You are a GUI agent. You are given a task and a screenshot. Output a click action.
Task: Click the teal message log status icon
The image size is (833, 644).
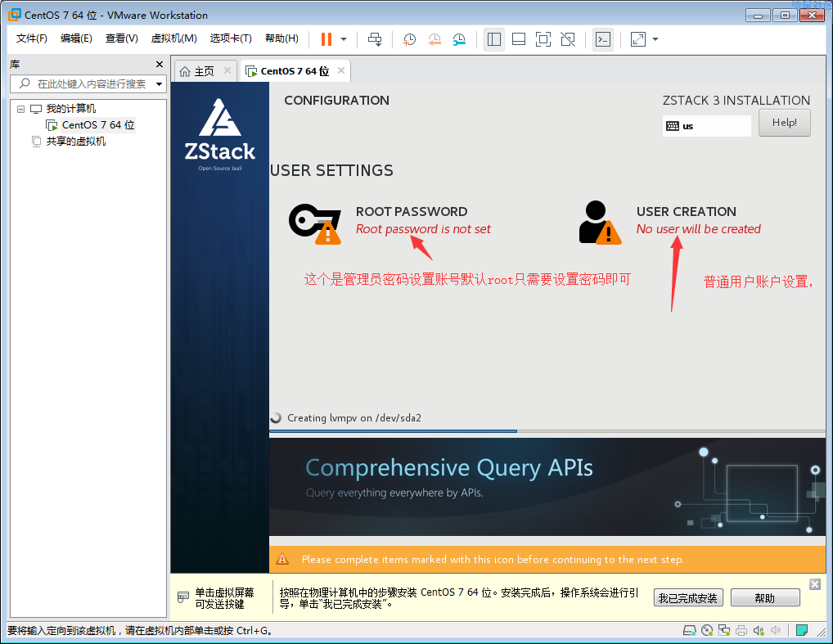point(802,631)
